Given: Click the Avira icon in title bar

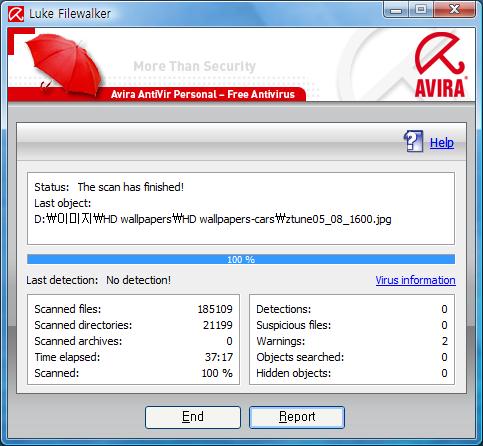Looking at the screenshot, I should click(x=16, y=14).
